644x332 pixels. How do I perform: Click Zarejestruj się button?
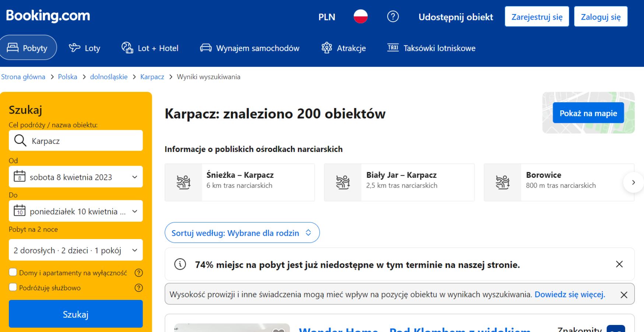click(x=537, y=17)
